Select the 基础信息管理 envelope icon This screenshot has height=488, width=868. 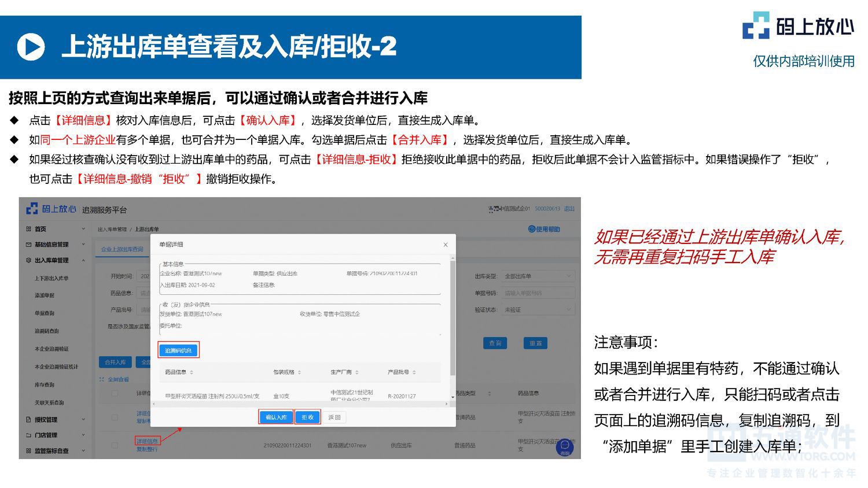point(28,245)
